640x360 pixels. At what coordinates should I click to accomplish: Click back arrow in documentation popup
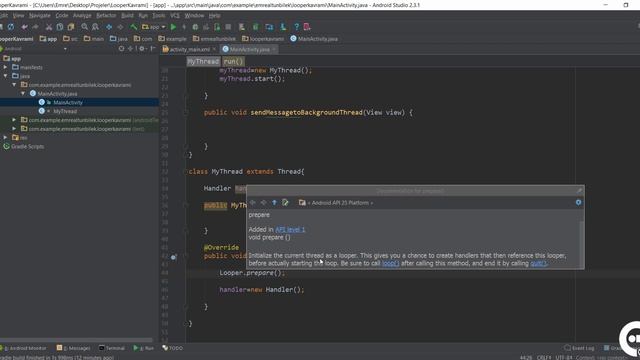[253, 202]
